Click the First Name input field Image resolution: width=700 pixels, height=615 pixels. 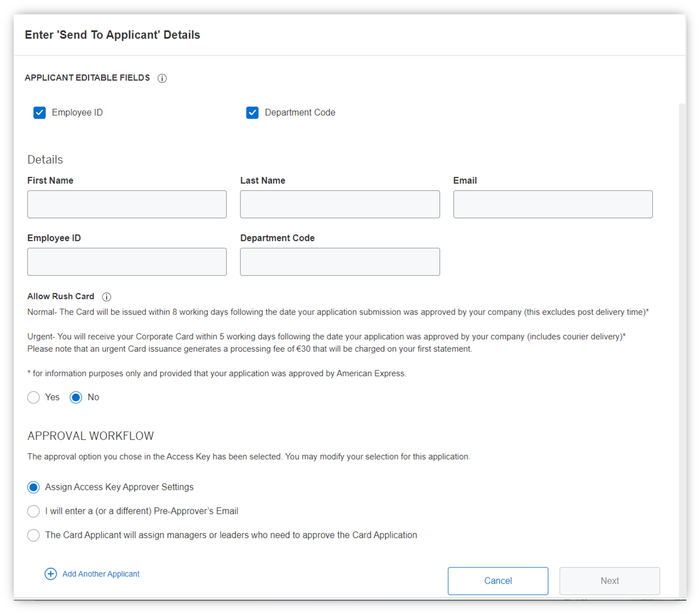tap(127, 204)
